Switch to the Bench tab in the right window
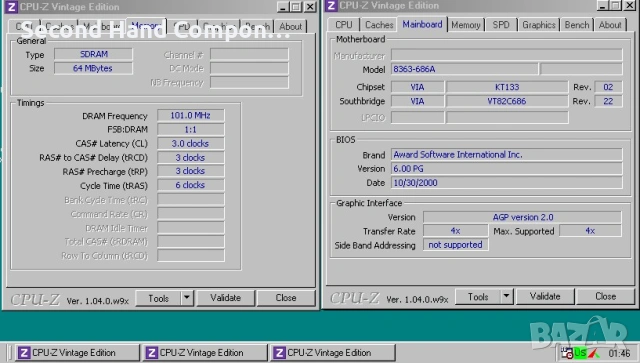This screenshot has width=640, height=363. pyautogui.click(x=577, y=25)
